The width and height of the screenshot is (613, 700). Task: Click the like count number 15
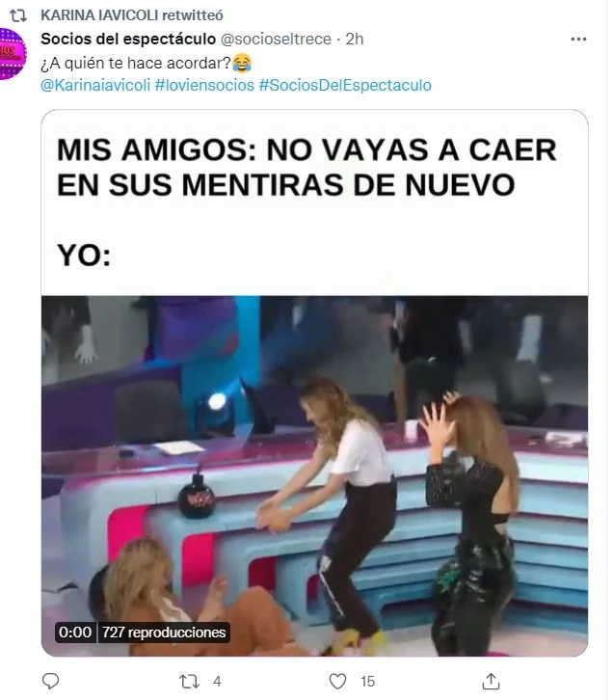pyautogui.click(x=367, y=682)
